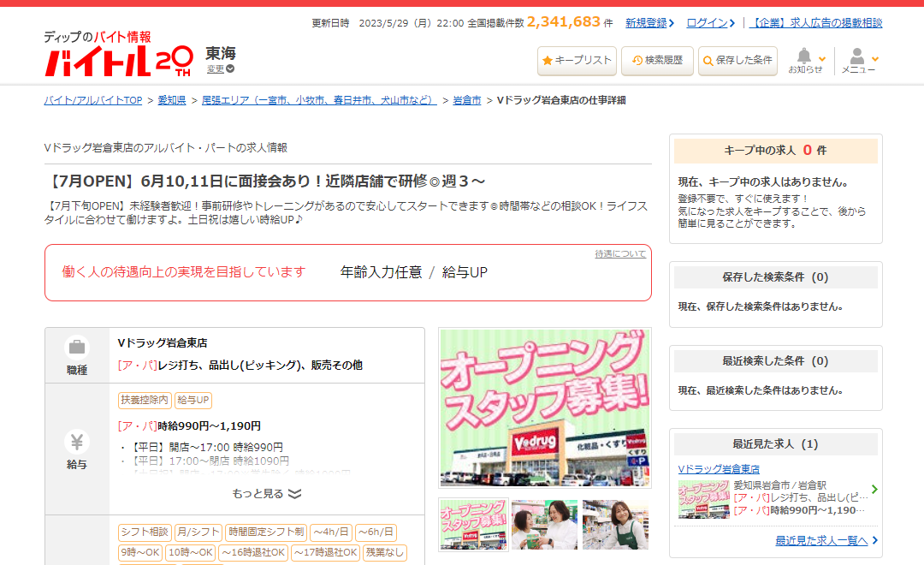Click listing count 2,341,683
Image resolution: width=924 pixels, height=565 pixels.
(563, 22)
